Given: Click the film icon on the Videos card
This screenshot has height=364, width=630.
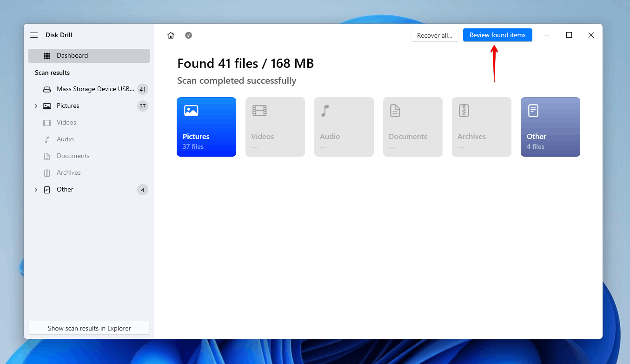Looking at the screenshot, I should [259, 111].
